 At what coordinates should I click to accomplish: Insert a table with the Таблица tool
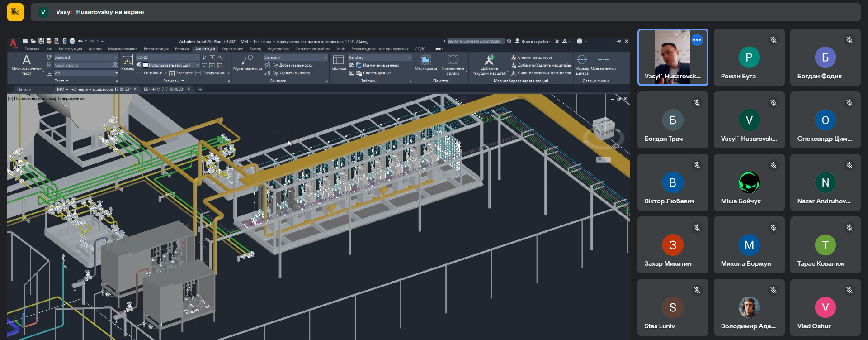[x=338, y=62]
